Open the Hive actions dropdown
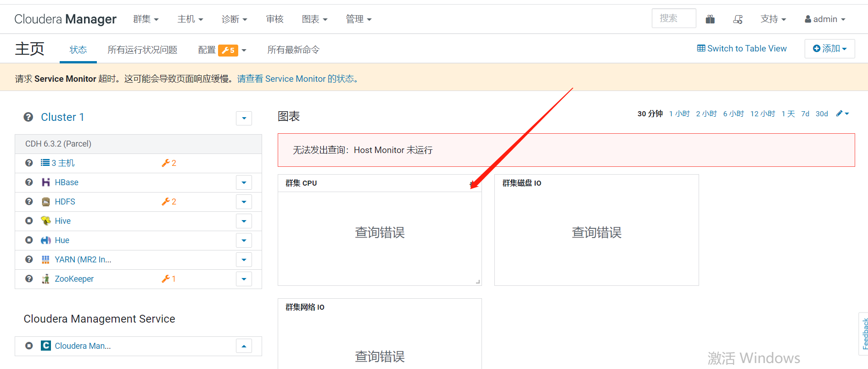 tap(244, 221)
